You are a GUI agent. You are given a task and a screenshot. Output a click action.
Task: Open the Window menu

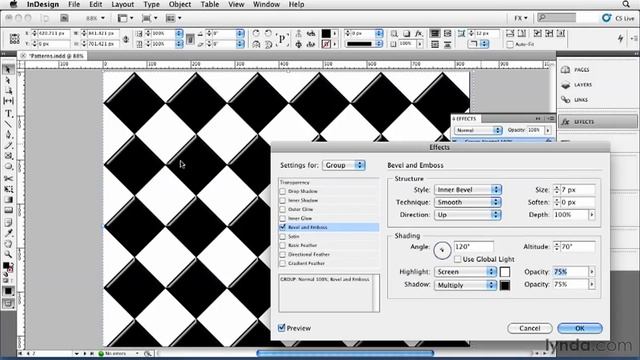(x=266, y=4)
